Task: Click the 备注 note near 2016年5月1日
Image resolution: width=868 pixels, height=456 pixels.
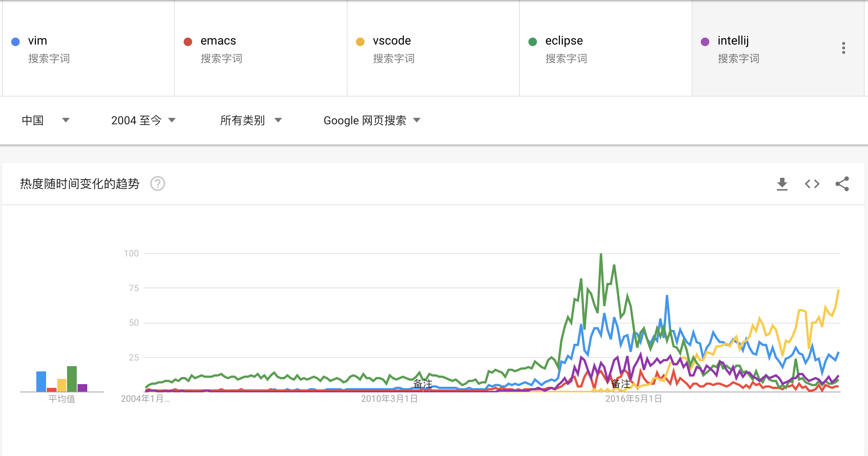Action: coord(621,384)
